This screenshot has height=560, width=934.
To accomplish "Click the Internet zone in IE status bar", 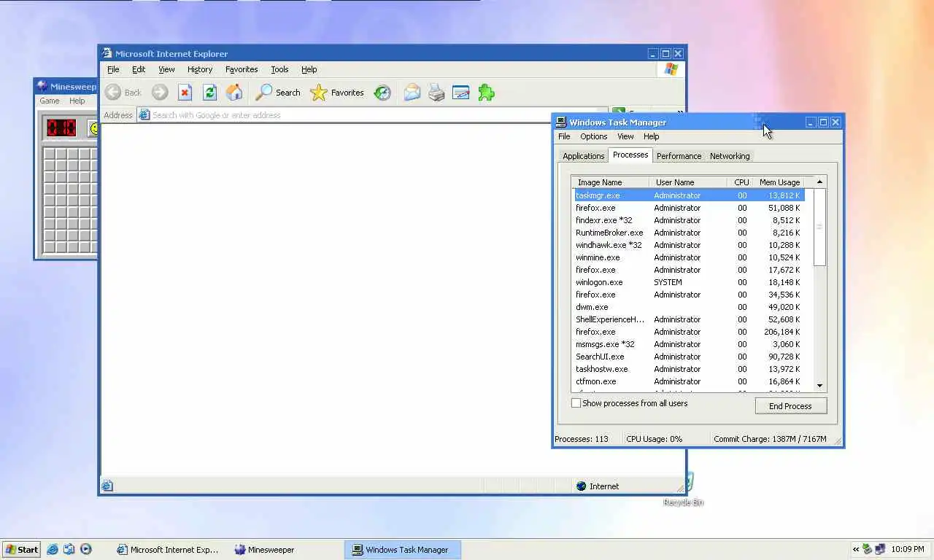I will click(598, 486).
